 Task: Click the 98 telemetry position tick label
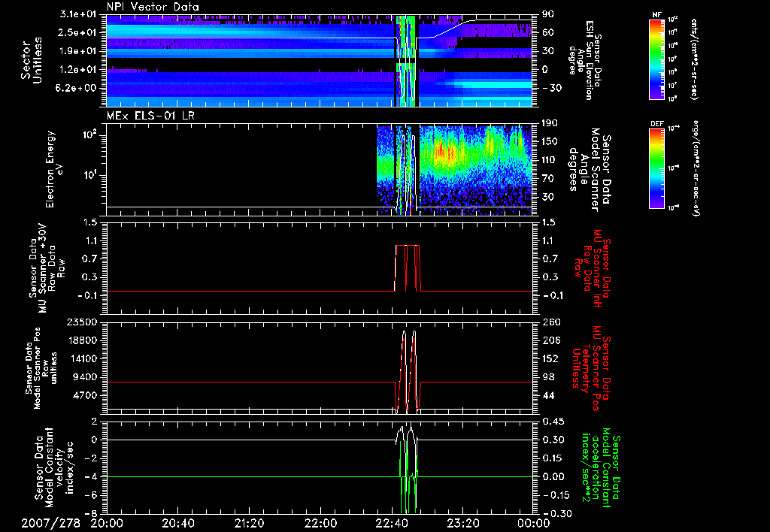547,377
